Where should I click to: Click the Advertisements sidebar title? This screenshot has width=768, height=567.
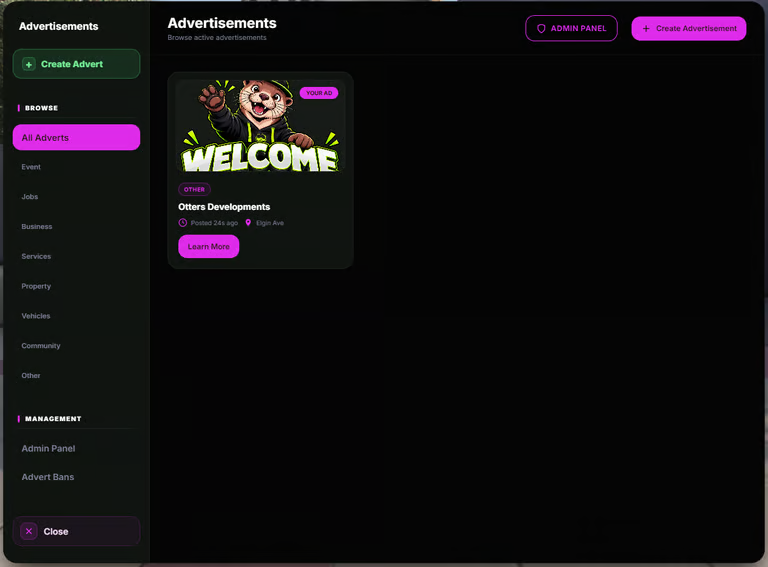point(58,26)
